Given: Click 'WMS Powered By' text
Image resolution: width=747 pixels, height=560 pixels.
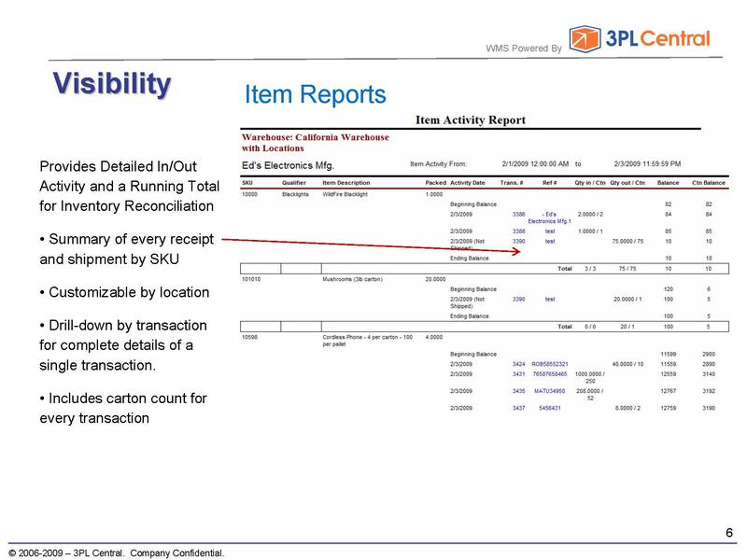Looking at the screenshot, I should (x=524, y=49).
